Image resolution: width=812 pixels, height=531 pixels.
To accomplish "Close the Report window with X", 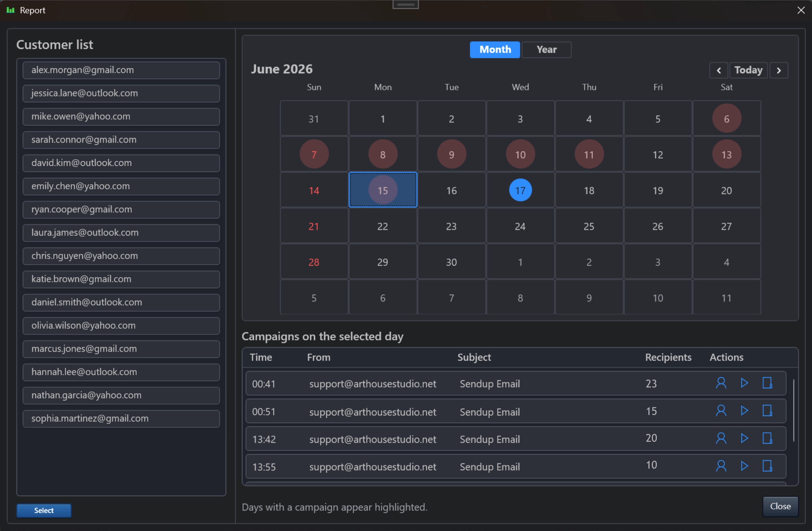I will [801, 10].
